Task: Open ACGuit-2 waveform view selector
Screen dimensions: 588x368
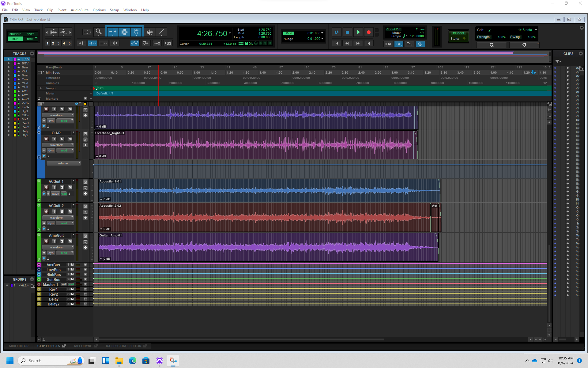Action: click(58, 218)
